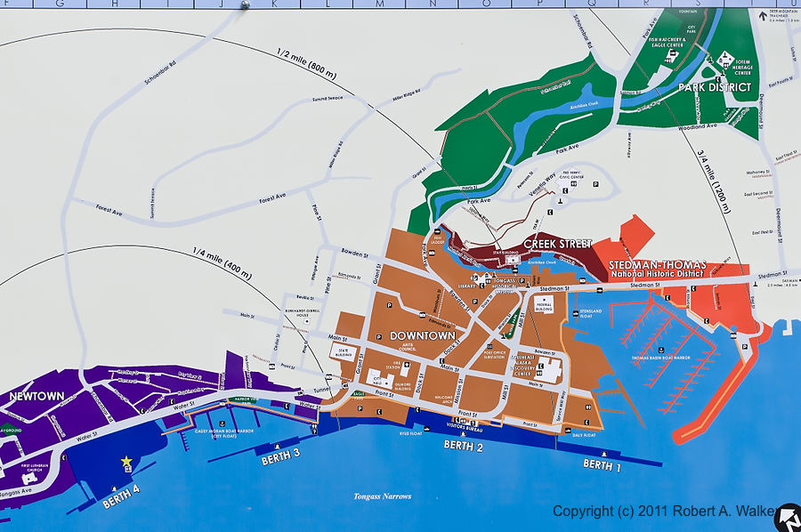Select the PARK DISTRICT label
This screenshot has width=801, height=532.
tap(715, 87)
